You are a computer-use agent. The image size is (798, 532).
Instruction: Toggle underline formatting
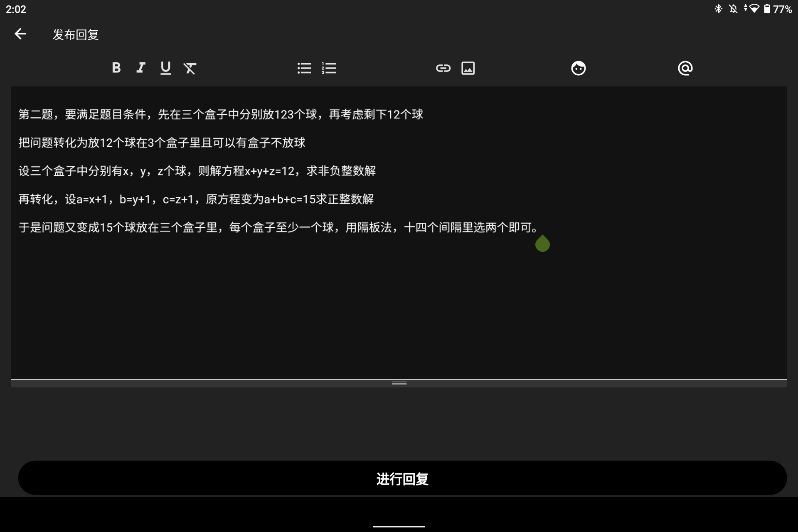coord(165,68)
